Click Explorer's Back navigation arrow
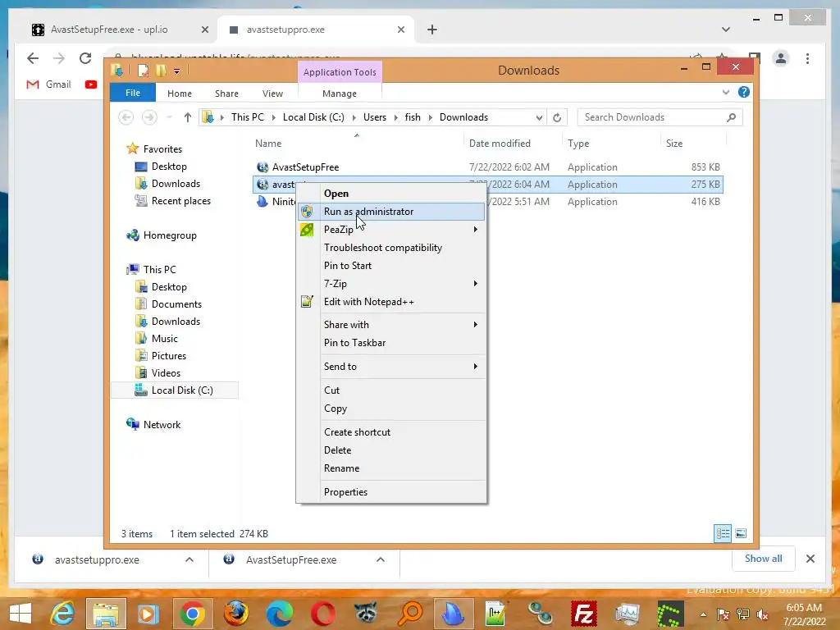The width and height of the screenshot is (840, 630). click(x=126, y=117)
